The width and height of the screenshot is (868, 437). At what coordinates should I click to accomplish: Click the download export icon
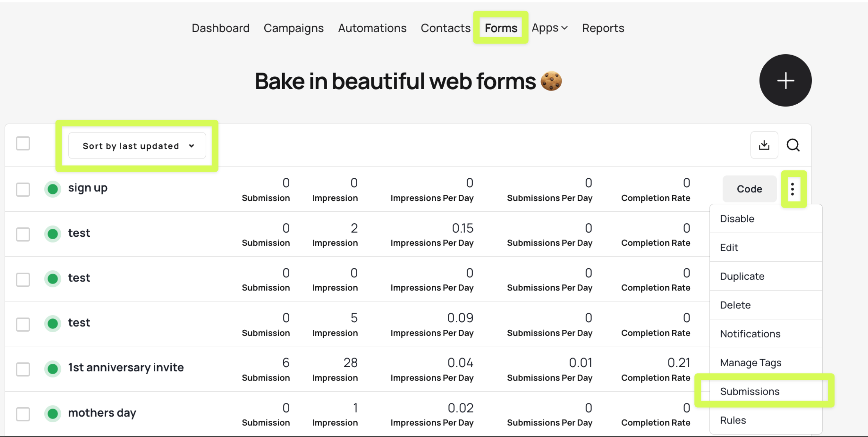click(x=764, y=145)
